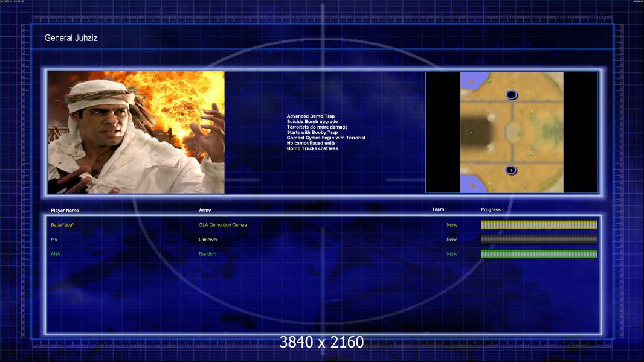Click the 'General Juhziz' title text
Image resolution: width=644 pixels, height=362 pixels.
point(71,38)
